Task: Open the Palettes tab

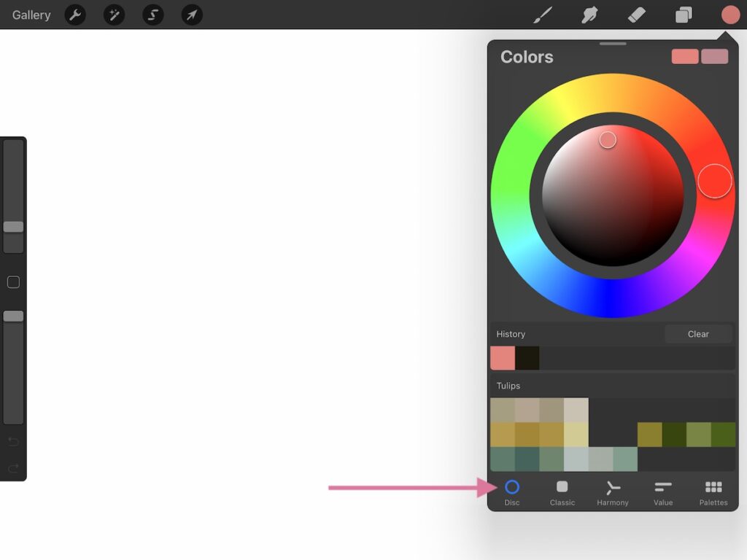Action: pos(713,493)
